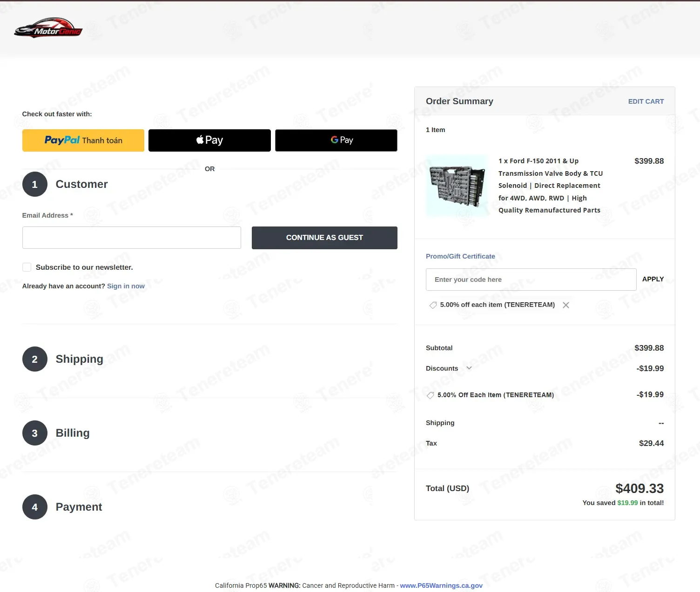The image size is (700, 592).
Task: Open the www.P65Warnings.ca.gov link
Action: [441, 585]
